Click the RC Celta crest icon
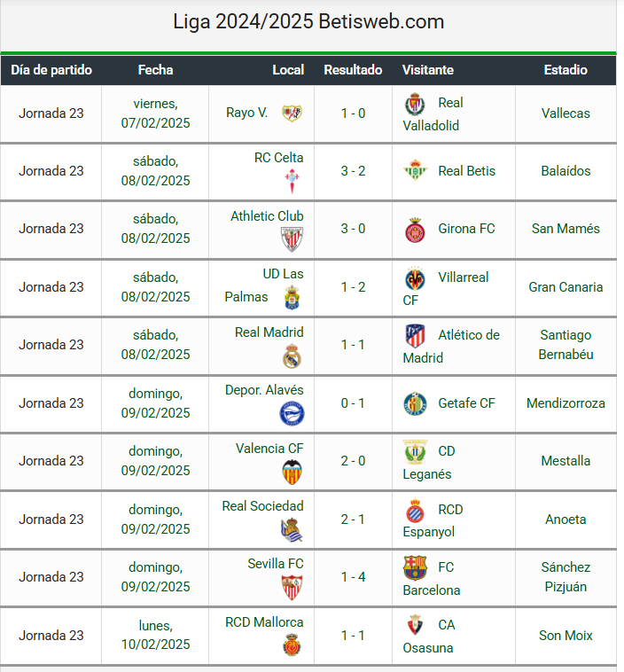The image size is (624, 672). pos(292,181)
